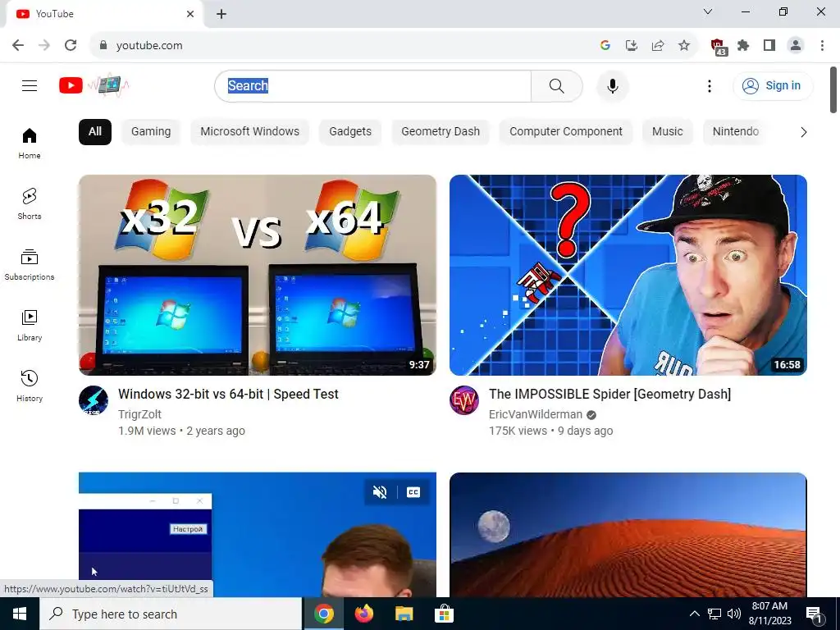Bookmark this tab with star

point(684,46)
